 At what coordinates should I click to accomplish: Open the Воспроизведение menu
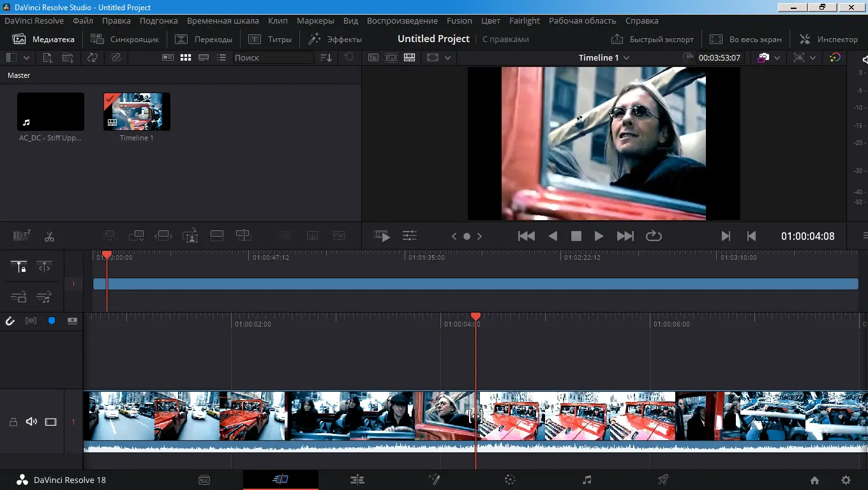401,20
